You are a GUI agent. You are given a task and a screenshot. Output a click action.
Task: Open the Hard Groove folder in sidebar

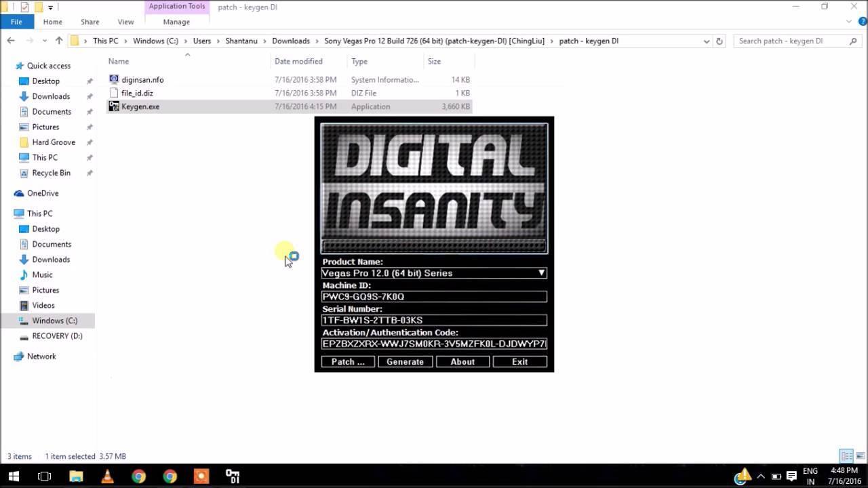tap(54, 142)
